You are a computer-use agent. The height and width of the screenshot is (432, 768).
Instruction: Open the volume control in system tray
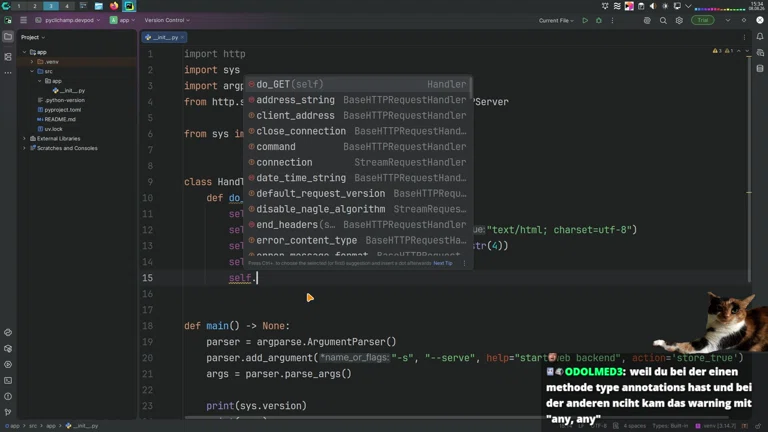point(652,6)
